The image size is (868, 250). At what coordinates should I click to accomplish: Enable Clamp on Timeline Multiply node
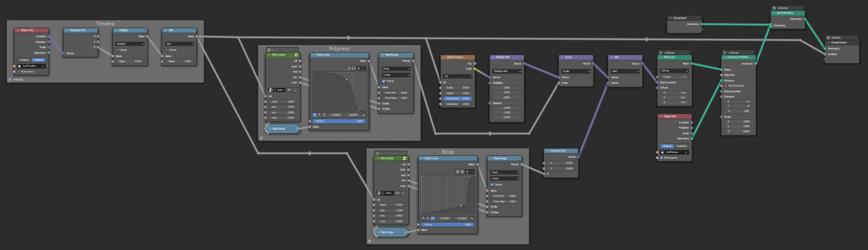click(117, 50)
